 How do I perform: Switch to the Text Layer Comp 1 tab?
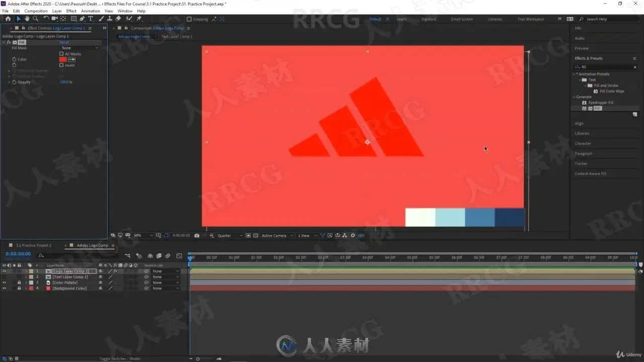pyautogui.click(x=177, y=37)
